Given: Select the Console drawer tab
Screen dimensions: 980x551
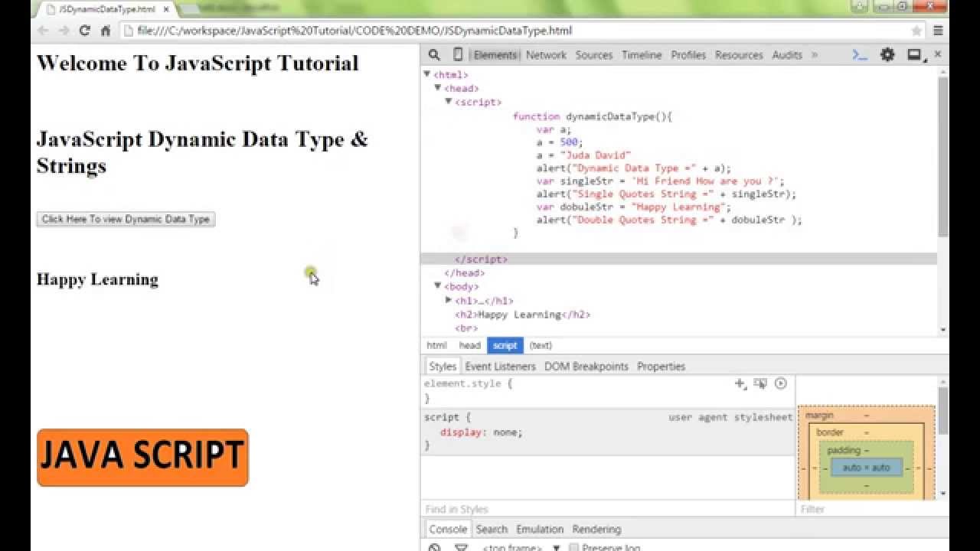Looking at the screenshot, I should (x=448, y=529).
